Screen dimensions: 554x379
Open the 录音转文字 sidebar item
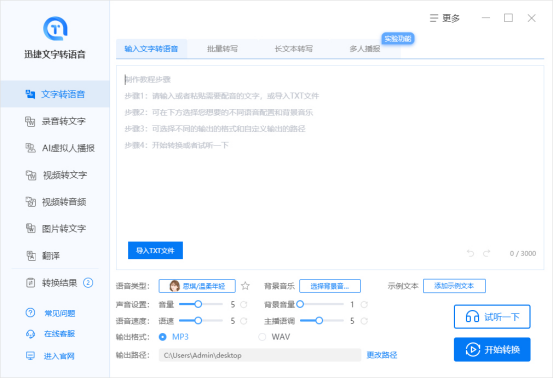(x=55, y=121)
